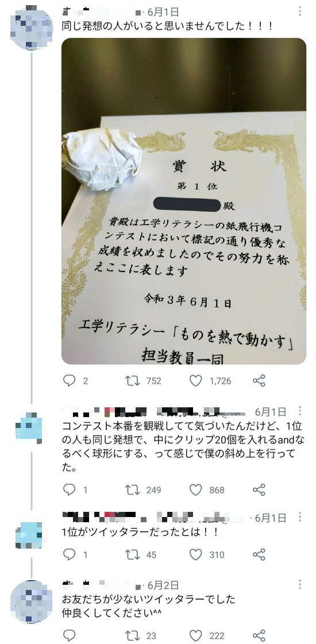The height and width of the screenshot is (644, 316).
Task: Reply to the 1位がツイッタラー tweet
Action: 69,555
